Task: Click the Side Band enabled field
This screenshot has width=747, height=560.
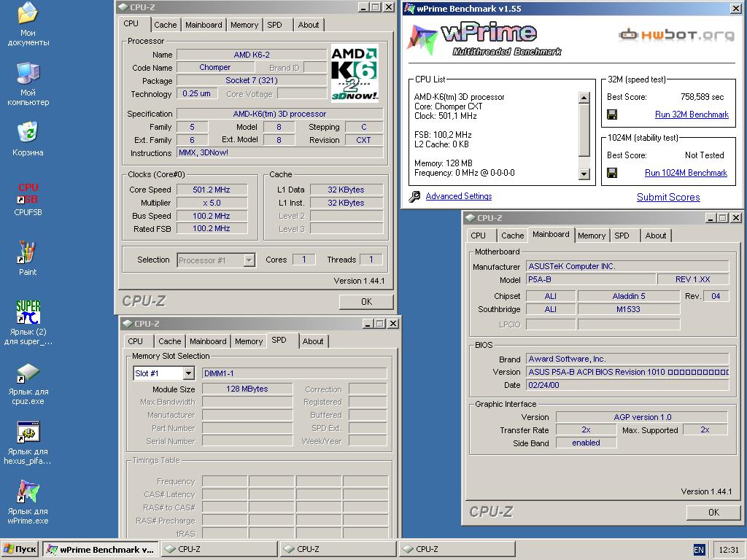Action: pos(586,443)
